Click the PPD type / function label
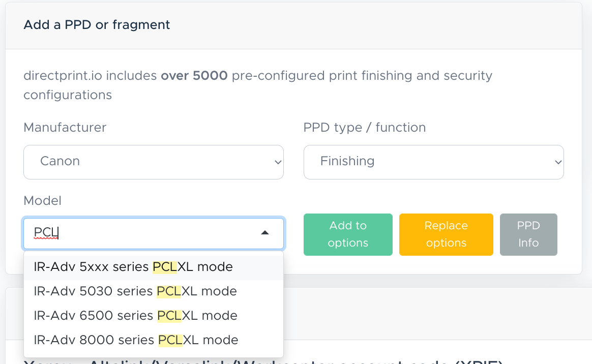This screenshot has width=592, height=364. [x=364, y=127]
